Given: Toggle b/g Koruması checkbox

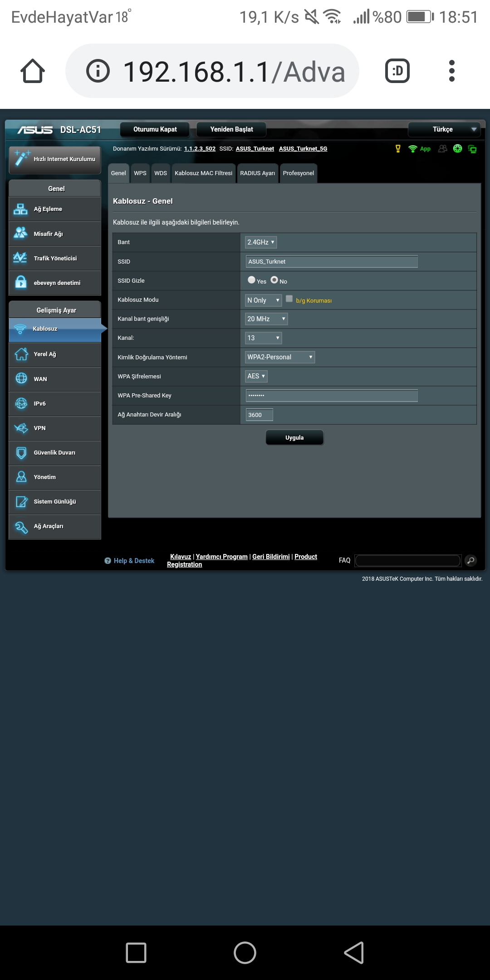Looking at the screenshot, I should pyautogui.click(x=289, y=299).
